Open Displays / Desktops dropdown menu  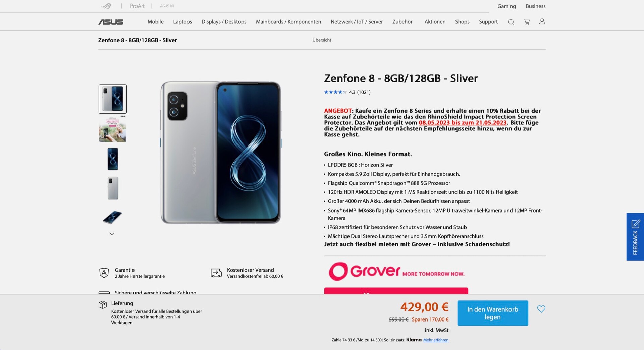(224, 22)
